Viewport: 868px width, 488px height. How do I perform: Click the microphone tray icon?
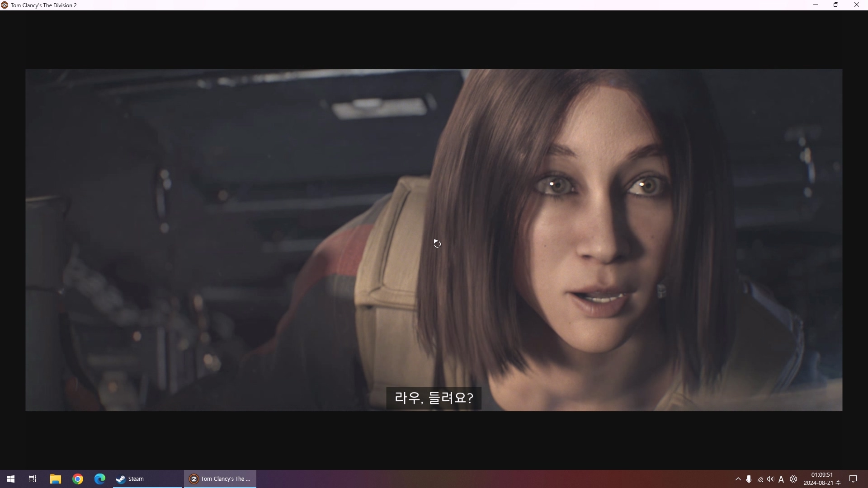pyautogui.click(x=749, y=479)
